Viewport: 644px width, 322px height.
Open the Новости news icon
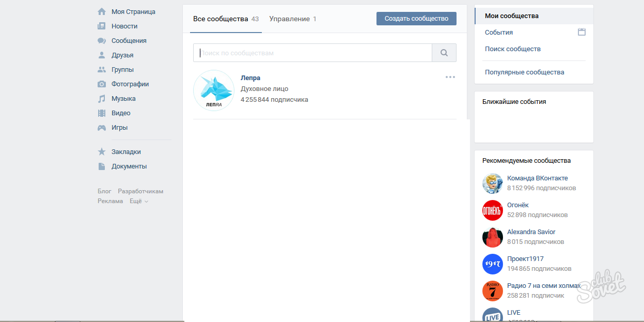click(x=102, y=26)
